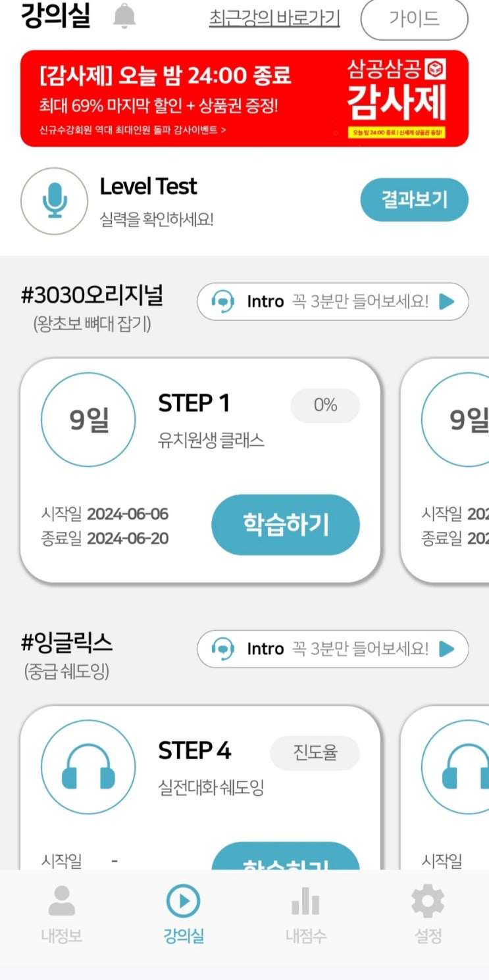Switch to 강의실 tab
This screenshot has width=489, height=980.
(x=183, y=914)
